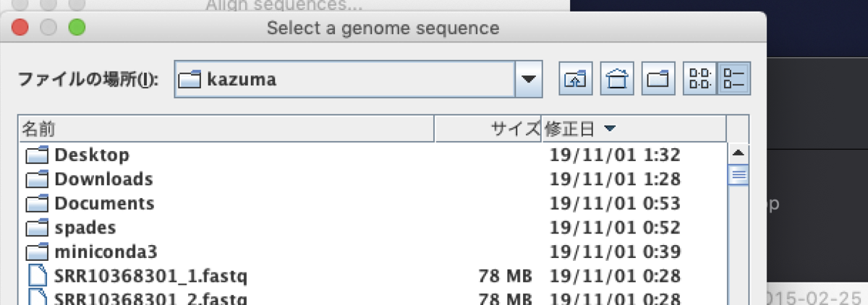Open the kazuma location dropdown
The image size is (868, 305).
(529, 79)
